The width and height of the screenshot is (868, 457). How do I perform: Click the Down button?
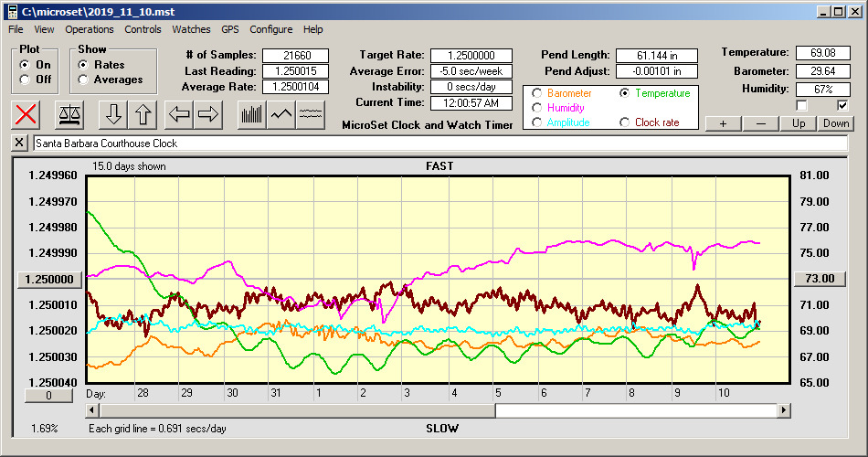tap(836, 123)
